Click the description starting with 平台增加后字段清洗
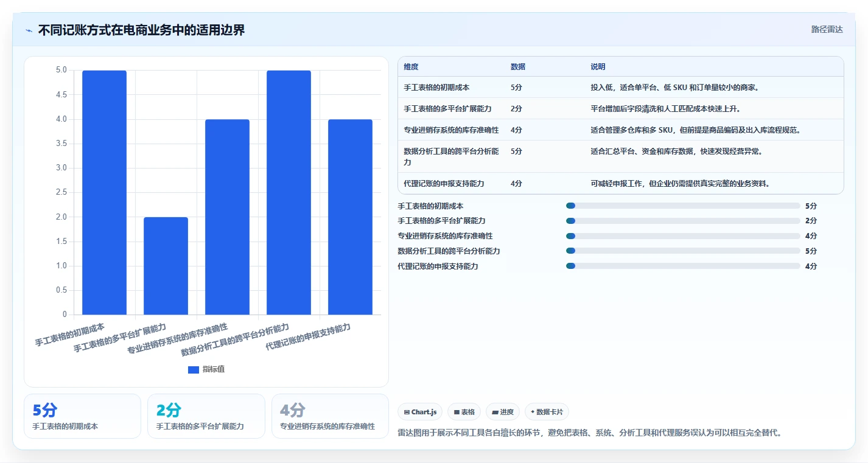The height and width of the screenshot is (463, 868). tap(665, 109)
